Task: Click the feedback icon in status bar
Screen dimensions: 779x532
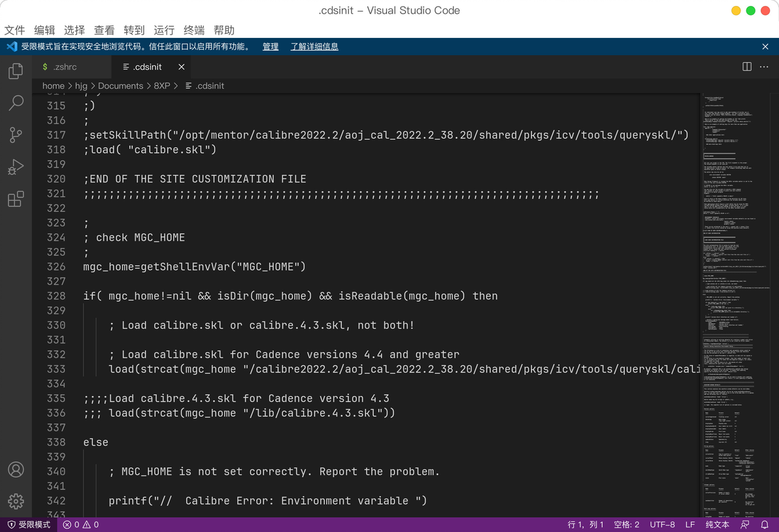Action: point(745,525)
